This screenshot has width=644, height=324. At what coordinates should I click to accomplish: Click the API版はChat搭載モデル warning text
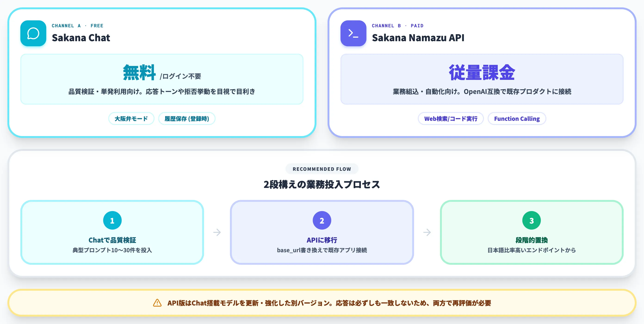pyautogui.click(x=329, y=303)
